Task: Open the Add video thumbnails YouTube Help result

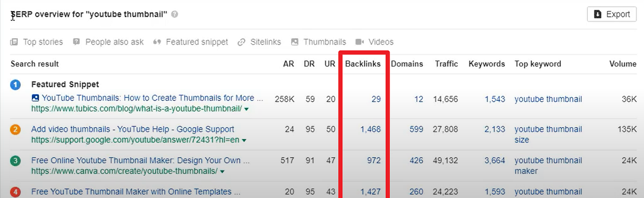Action: click(x=133, y=129)
